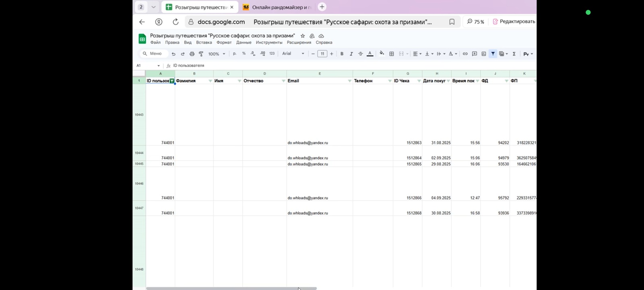Open the 100% zoom dropdown

tap(217, 54)
